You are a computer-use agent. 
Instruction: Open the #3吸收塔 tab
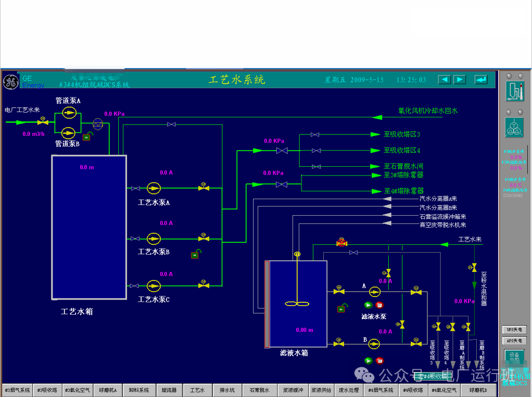pyautogui.click(x=47, y=390)
